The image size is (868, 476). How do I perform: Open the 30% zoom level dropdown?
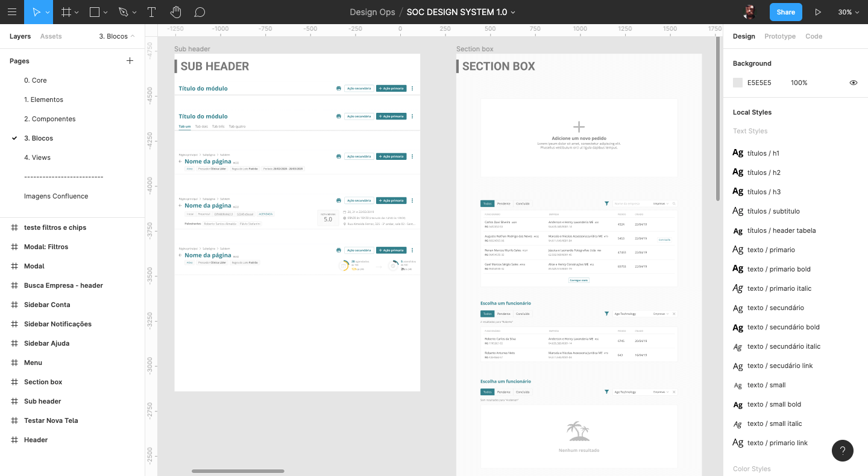pyautogui.click(x=848, y=12)
